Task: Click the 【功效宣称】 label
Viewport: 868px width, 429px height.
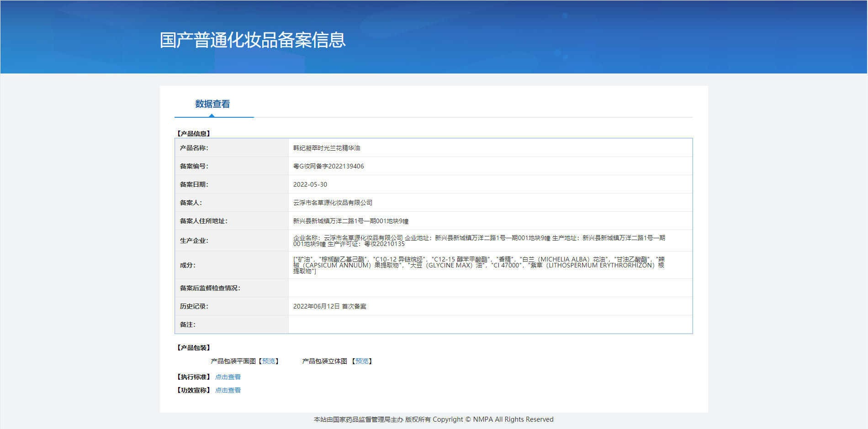Action: pos(194,390)
